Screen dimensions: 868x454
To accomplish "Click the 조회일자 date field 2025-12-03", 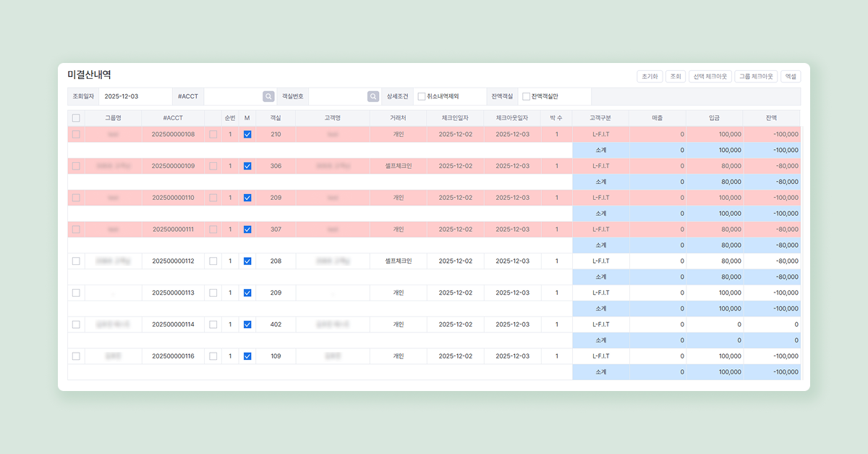I will (135, 96).
